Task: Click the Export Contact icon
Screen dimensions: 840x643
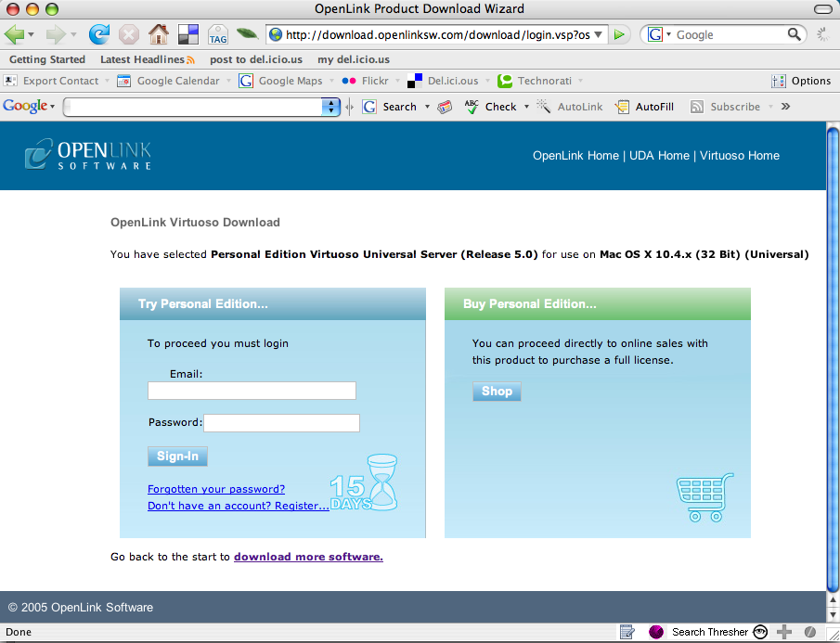Action: (x=10, y=81)
